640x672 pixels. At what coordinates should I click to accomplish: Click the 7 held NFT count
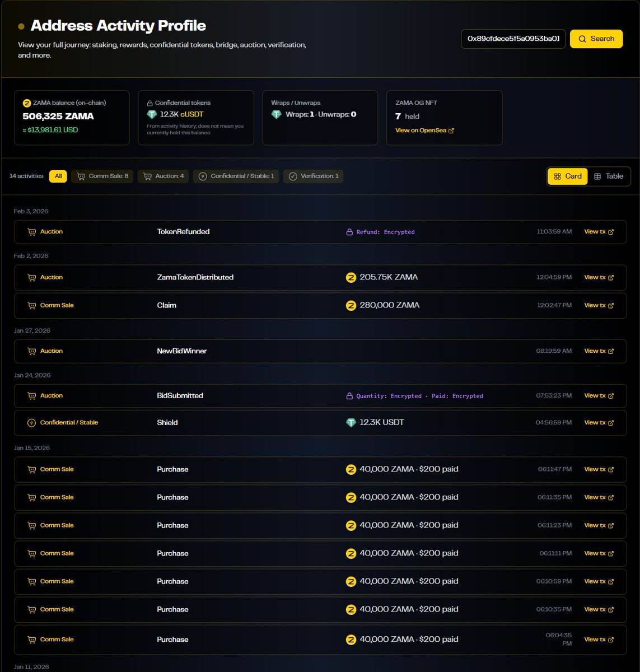(x=407, y=116)
